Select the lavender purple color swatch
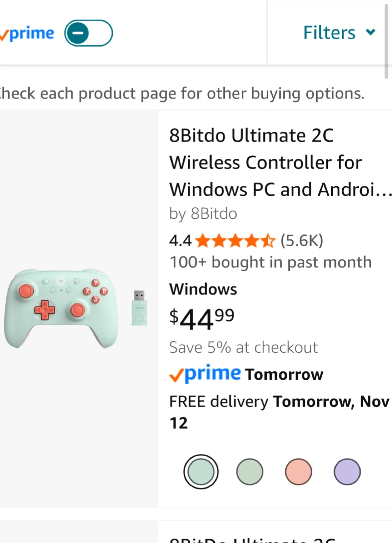Image resolution: width=392 pixels, height=543 pixels. click(347, 472)
